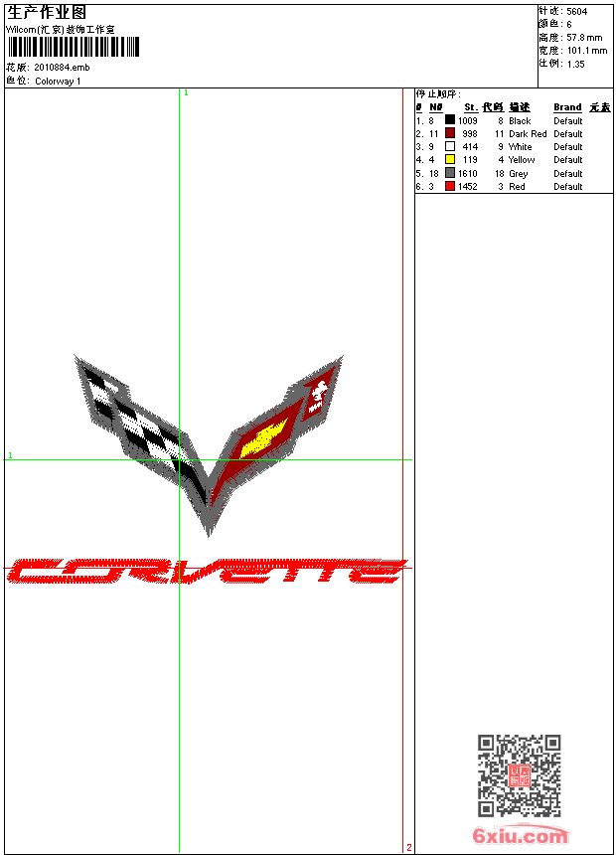Click stitch count 1452 in the Red row
Image resolution: width=616 pixels, height=855 pixels.
468,187
